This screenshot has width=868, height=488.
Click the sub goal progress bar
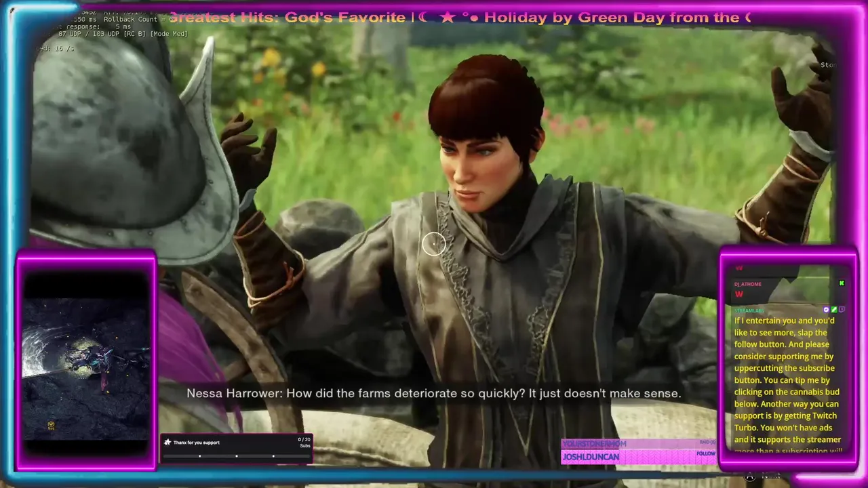(237, 456)
